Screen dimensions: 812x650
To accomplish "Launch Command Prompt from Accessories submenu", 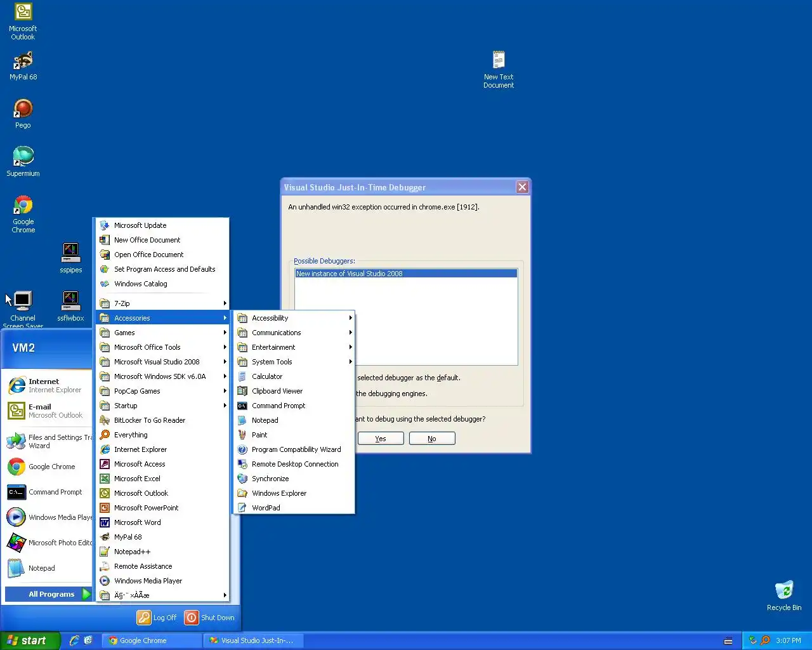I will point(294,406).
